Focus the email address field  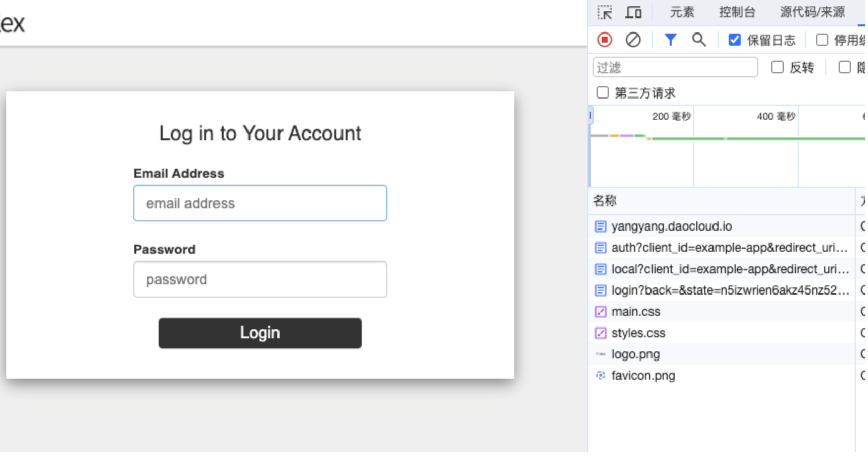tap(260, 203)
